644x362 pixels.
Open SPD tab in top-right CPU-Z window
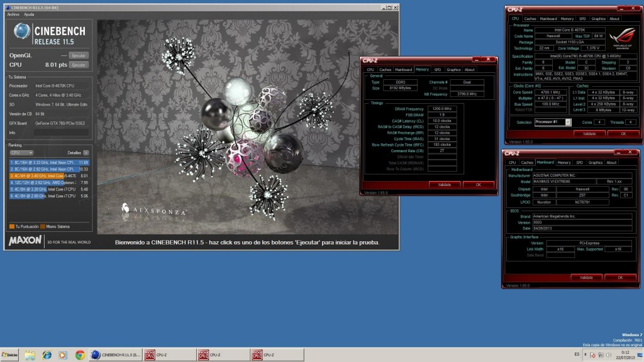[582, 19]
